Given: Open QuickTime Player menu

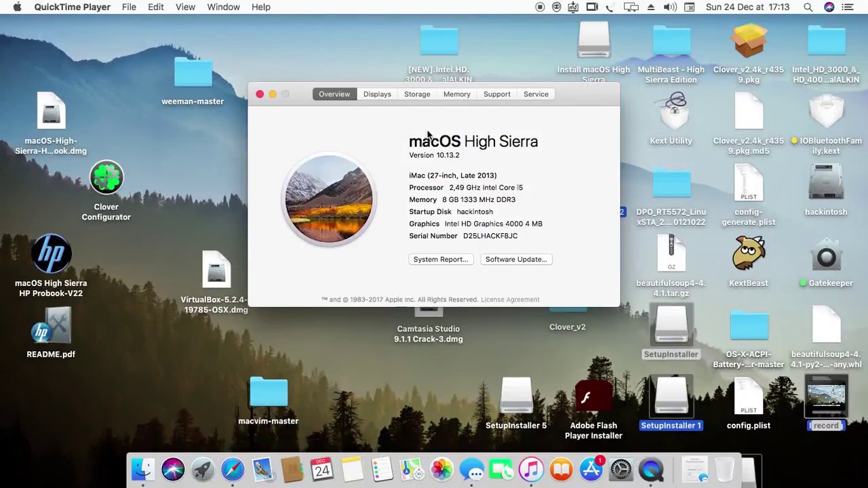Looking at the screenshot, I should pyautogui.click(x=72, y=7).
